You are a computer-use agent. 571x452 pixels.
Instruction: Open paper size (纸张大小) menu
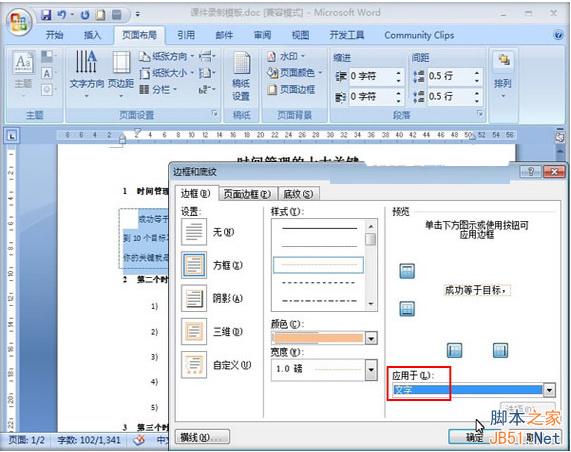click(166, 73)
